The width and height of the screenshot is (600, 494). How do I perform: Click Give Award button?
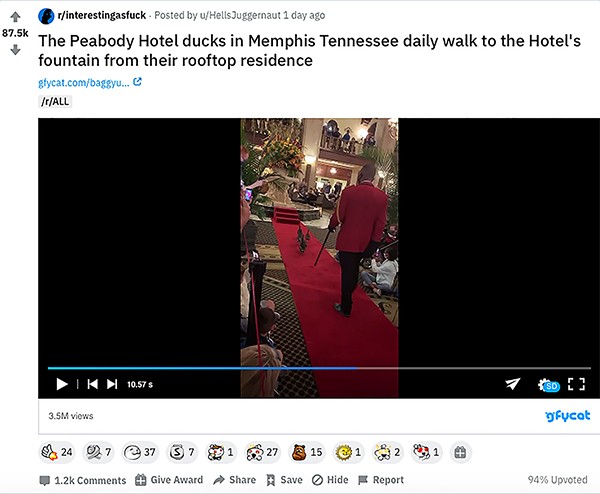pyautogui.click(x=169, y=480)
